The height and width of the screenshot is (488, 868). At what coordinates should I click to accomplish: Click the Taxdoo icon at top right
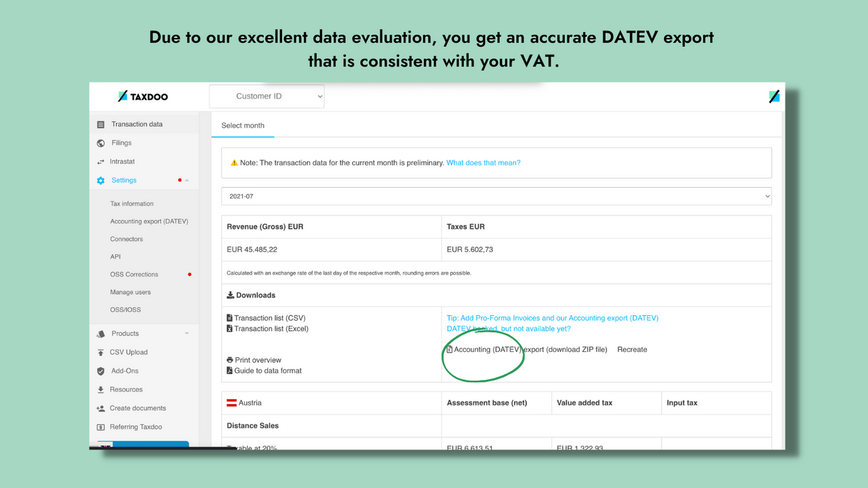[x=774, y=96]
